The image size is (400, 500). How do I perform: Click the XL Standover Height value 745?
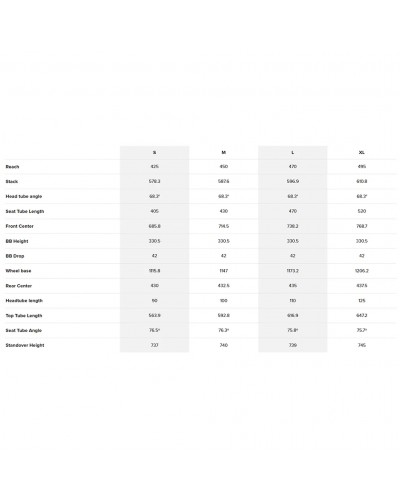tap(362, 345)
